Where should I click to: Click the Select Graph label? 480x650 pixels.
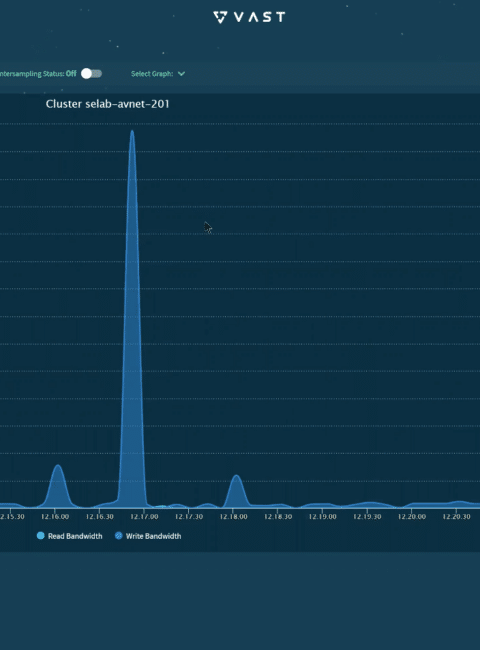tap(152, 74)
